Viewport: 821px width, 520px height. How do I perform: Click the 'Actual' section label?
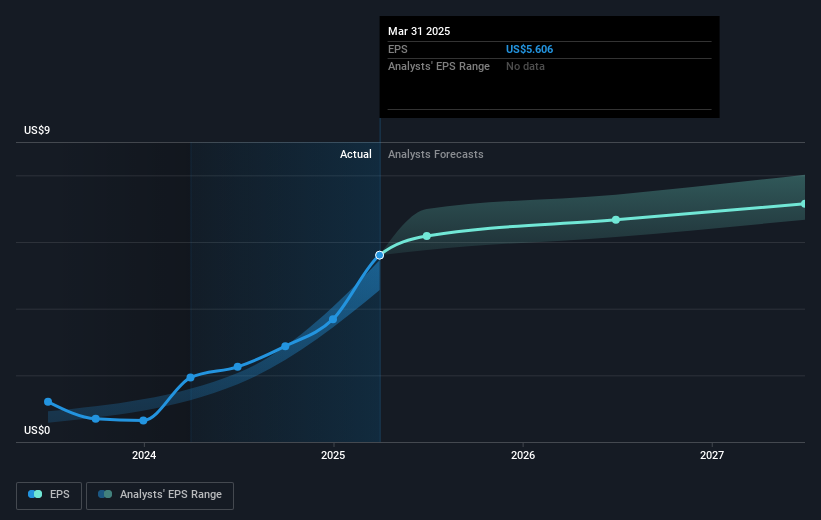[356, 154]
